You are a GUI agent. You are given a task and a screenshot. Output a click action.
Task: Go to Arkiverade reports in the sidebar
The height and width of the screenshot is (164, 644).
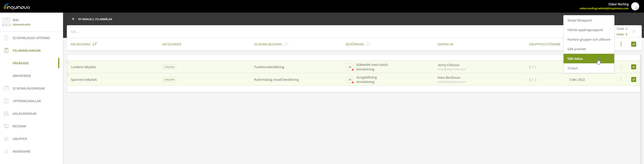pyautogui.click(x=22, y=76)
